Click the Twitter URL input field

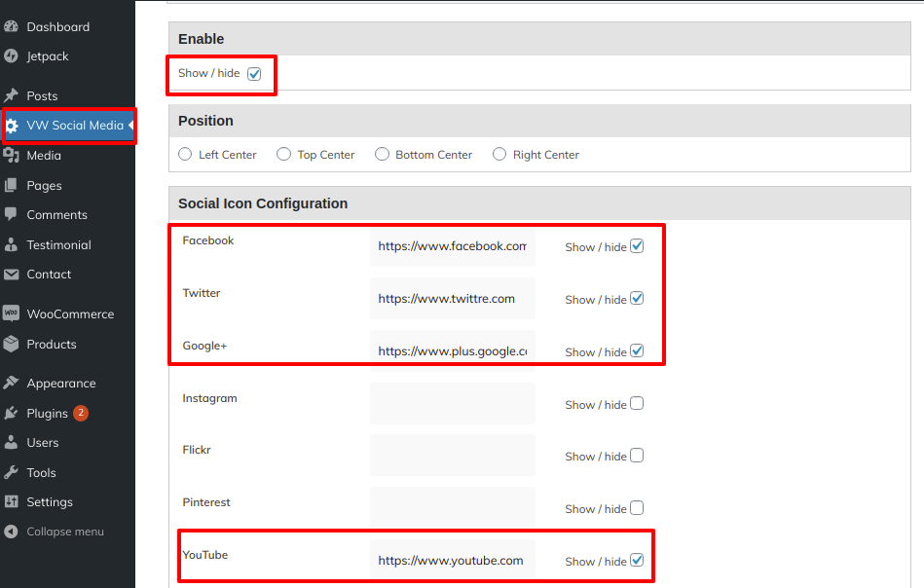[452, 299]
